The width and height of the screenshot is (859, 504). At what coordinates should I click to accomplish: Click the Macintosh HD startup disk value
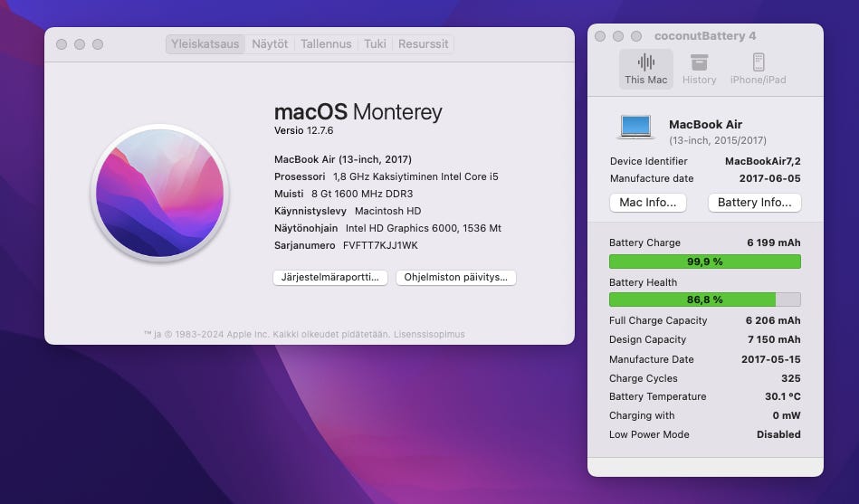tap(388, 211)
